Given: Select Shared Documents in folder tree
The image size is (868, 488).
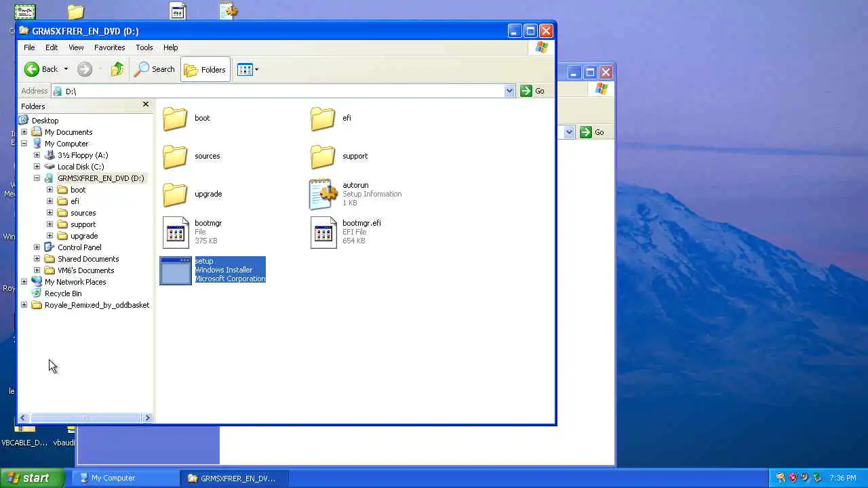Looking at the screenshot, I should click(x=88, y=259).
